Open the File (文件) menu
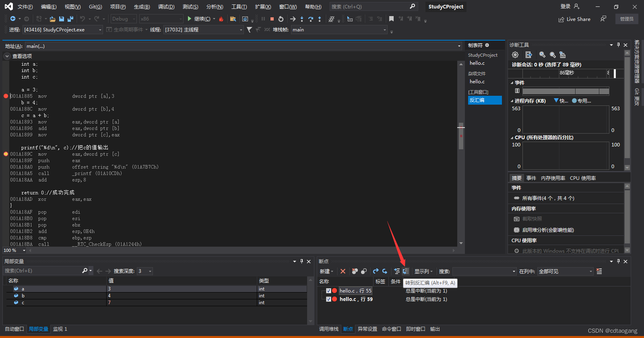 click(x=25, y=7)
